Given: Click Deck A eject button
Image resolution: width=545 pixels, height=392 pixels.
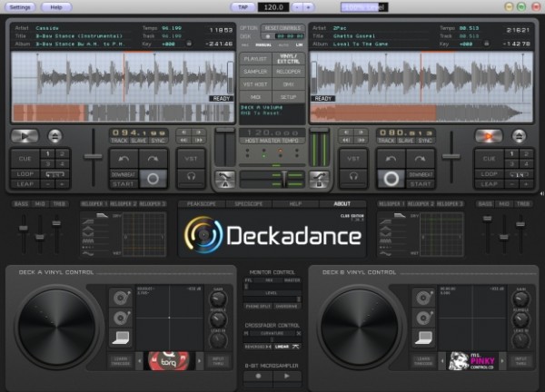Looking at the screenshot, I should click(x=54, y=135).
